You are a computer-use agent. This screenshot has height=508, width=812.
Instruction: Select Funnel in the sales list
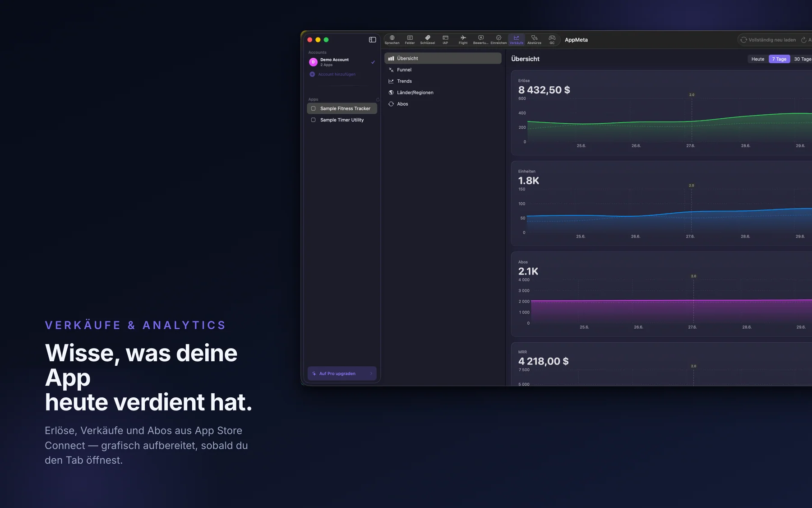click(443, 70)
